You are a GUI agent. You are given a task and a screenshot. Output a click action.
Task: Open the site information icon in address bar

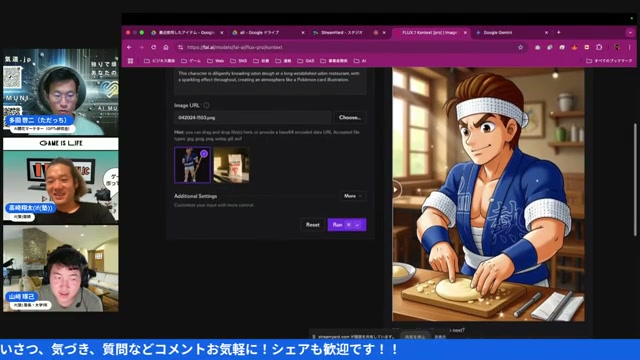[x=180, y=47]
